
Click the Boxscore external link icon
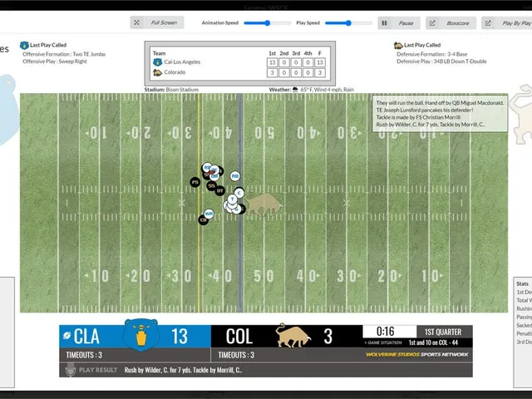tap(432, 23)
